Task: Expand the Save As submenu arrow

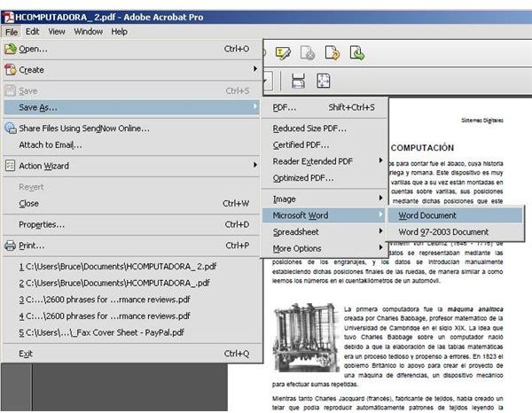Action: [x=254, y=106]
